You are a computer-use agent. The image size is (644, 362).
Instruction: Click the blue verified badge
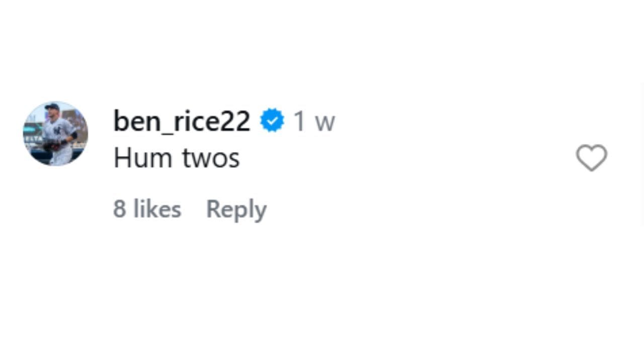(x=272, y=121)
